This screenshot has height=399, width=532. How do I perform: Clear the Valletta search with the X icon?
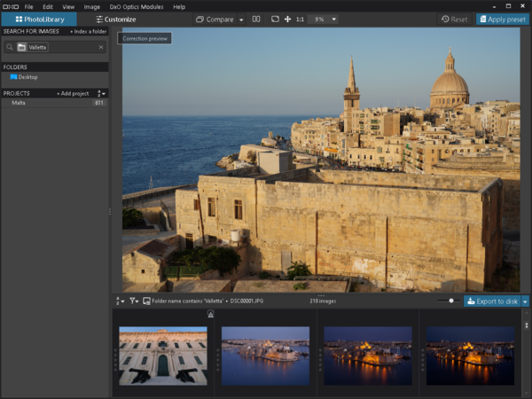pyautogui.click(x=100, y=47)
